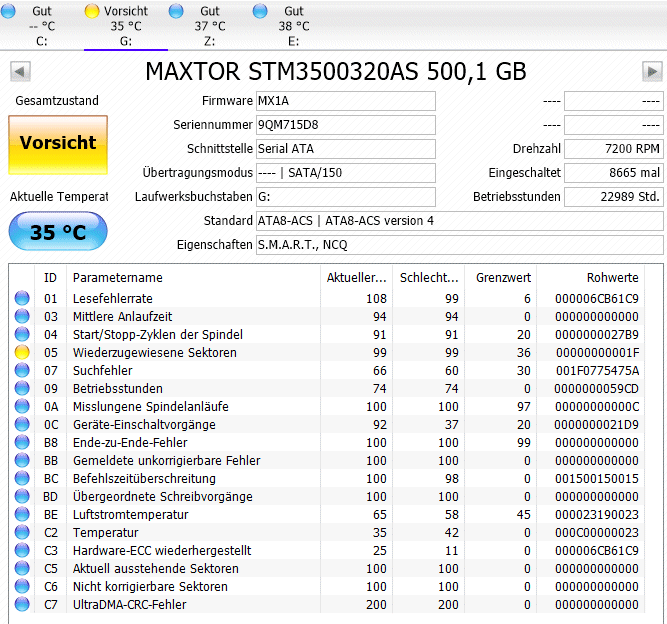Click yellow warning icon of Wiederzugewiesene Sektoren
Image resolution: width=667 pixels, height=624 pixels.
22,352
